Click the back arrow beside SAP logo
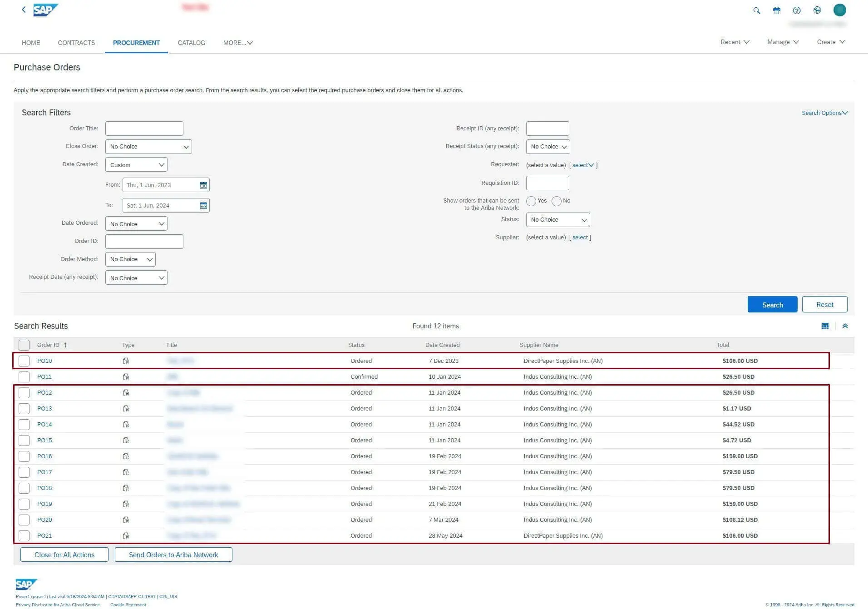 tap(24, 10)
